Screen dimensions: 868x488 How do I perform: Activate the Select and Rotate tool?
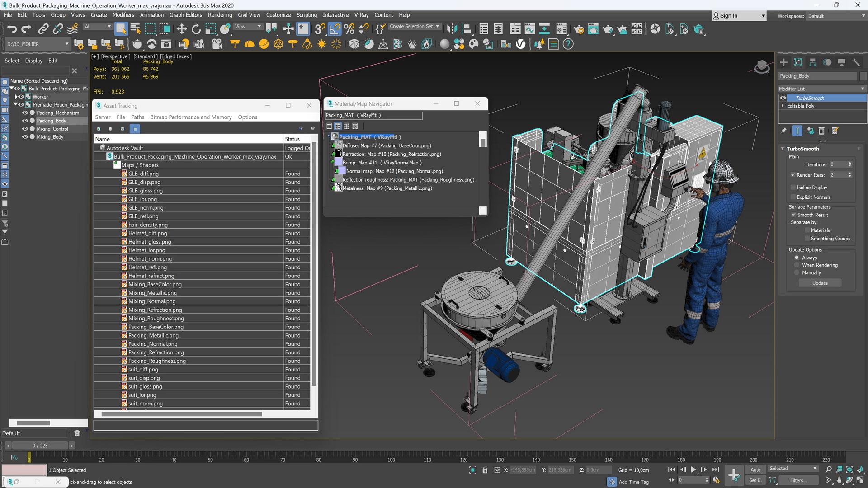[196, 29]
